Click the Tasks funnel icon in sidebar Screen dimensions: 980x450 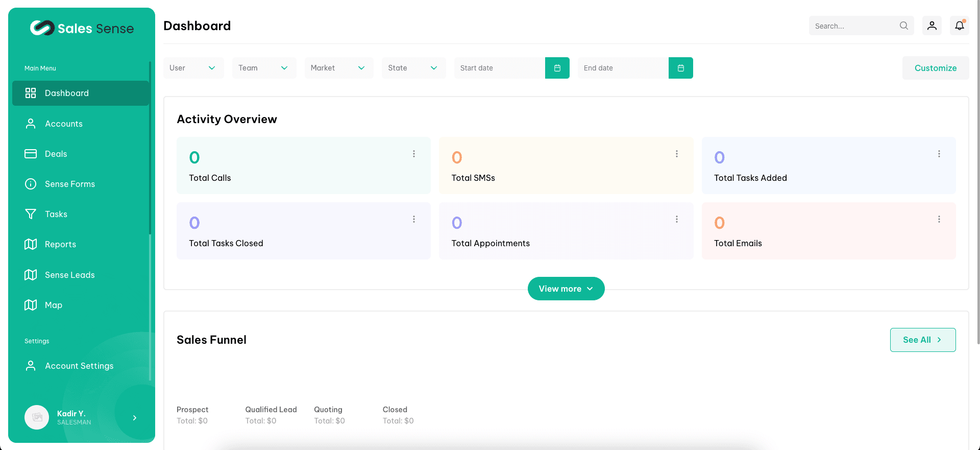click(31, 214)
